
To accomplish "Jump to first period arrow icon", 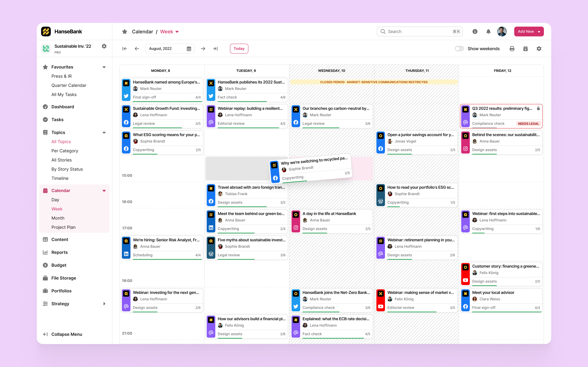I will tap(124, 49).
